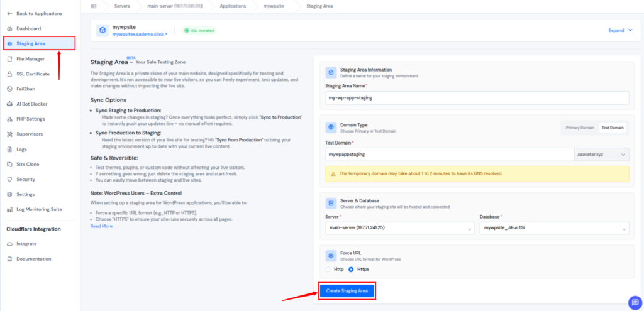Open the mywpsitee.sademo.click site link
Screen dimensions: 644x311
(x=140, y=35)
